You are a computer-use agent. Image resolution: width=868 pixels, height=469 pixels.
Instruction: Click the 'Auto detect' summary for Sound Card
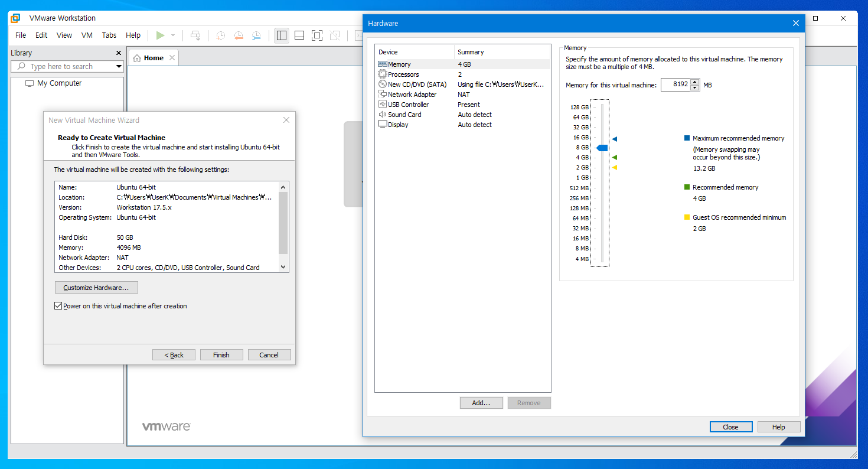pos(475,115)
